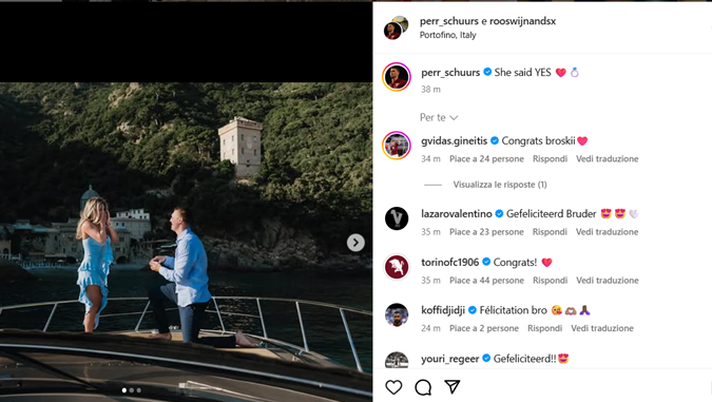The height and width of the screenshot is (402, 712).
Task: Open youri_regeer's profile username
Action: click(x=445, y=357)
